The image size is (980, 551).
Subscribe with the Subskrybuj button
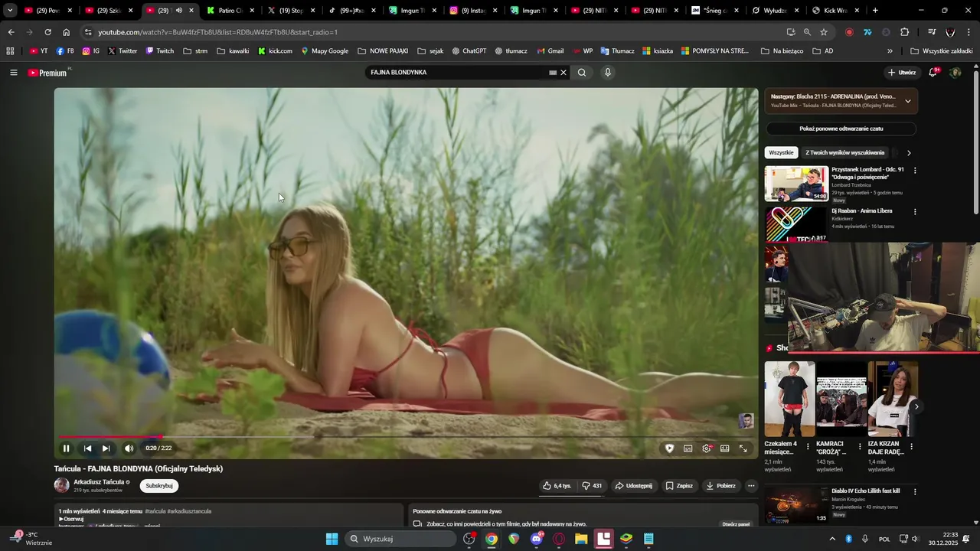159,486
